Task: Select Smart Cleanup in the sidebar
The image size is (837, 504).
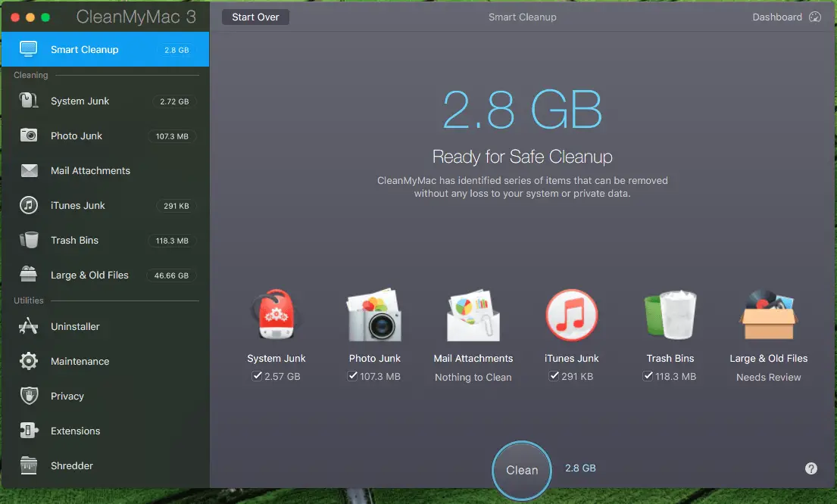Action: click(105, 49)
